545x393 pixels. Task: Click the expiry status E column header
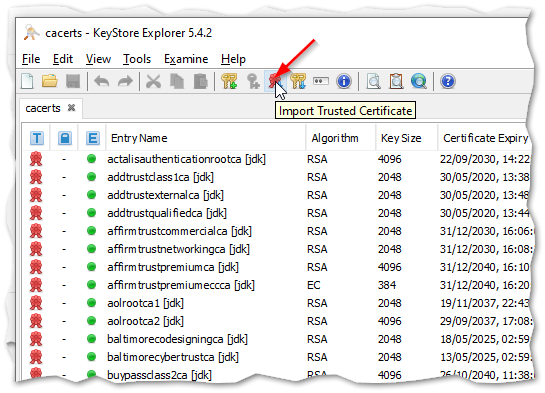92,138
